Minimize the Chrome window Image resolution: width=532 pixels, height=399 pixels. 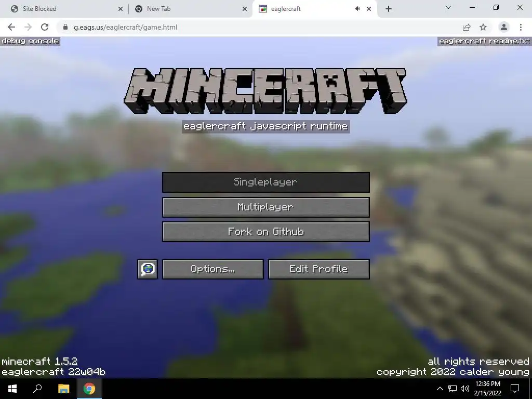[472, 7]
